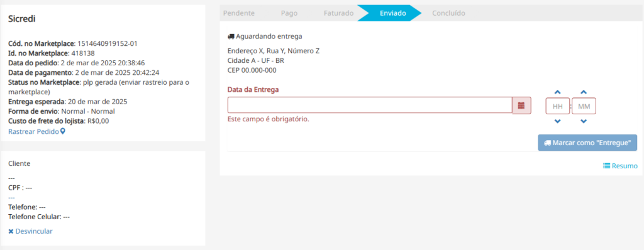644x250 pixels.
Task: Click the map pin icon beside Rastrear Pedido
Action: pyautogui.click(x=62, y=131)
